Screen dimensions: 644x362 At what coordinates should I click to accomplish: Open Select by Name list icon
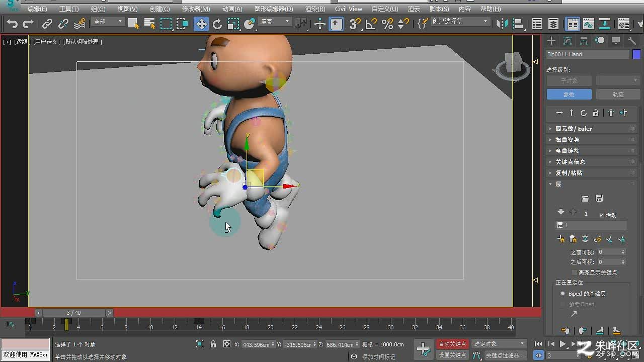(149, 24)
